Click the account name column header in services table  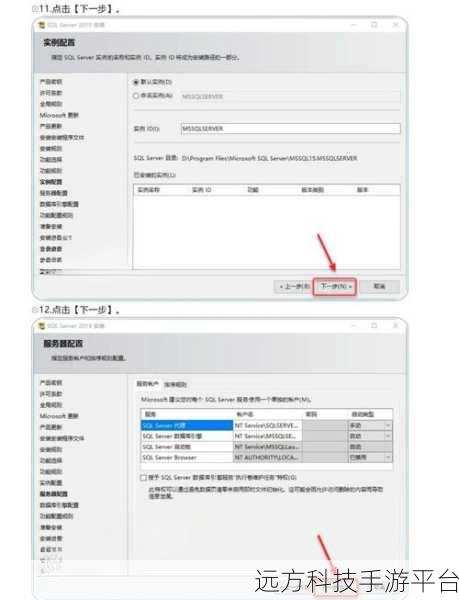coord(245,414)
